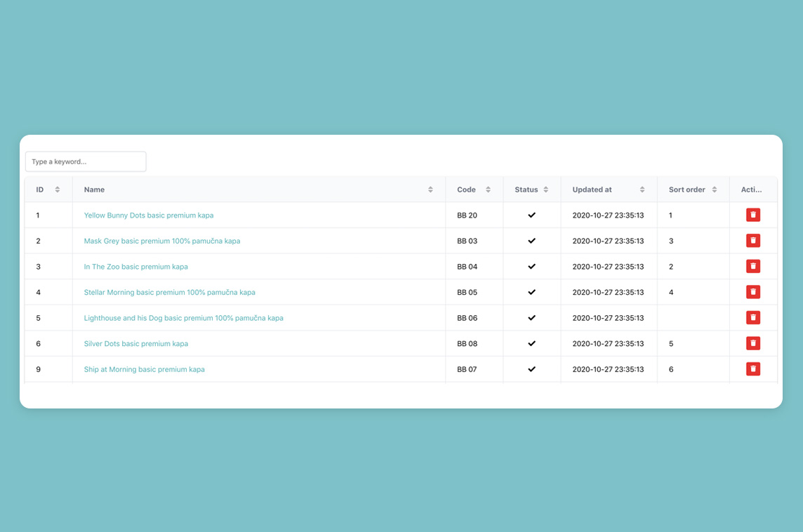Click the ID column header label
The image size is (803, 532).
(x=40, y=189)
